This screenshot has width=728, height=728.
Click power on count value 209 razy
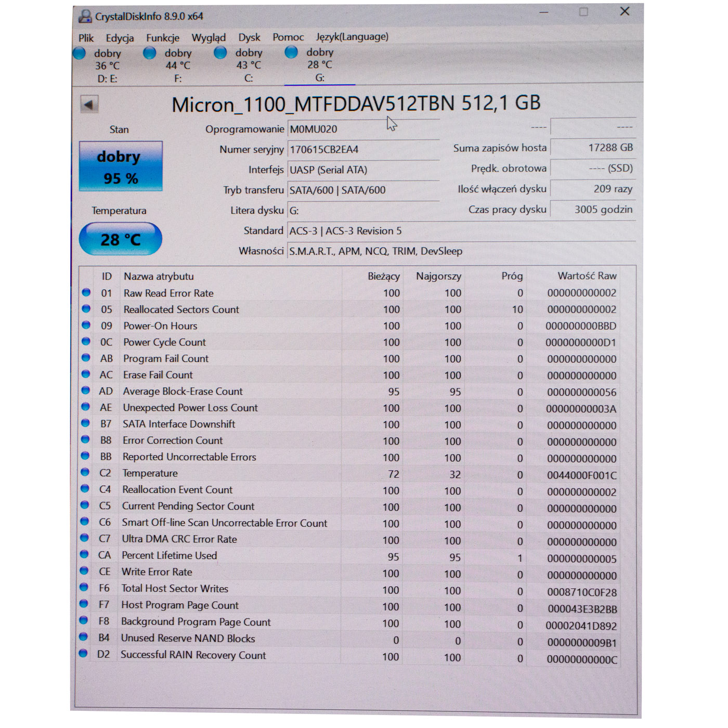(x=593, y=189)
